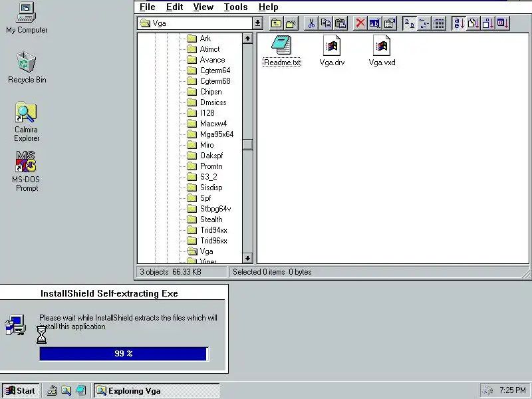Viewport: 532px width, 399px height.
Task: Select the Trid94xx folder
Action: tap(207, 230)
